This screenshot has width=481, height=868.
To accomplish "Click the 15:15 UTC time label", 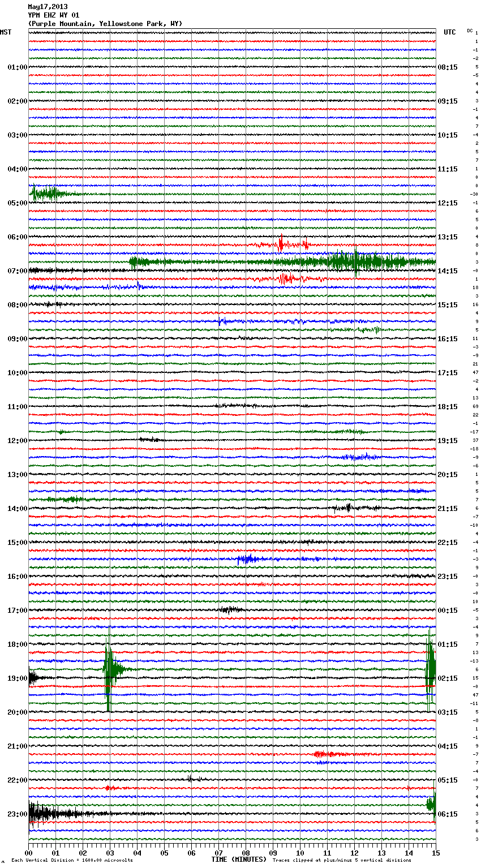I will 448,305.
